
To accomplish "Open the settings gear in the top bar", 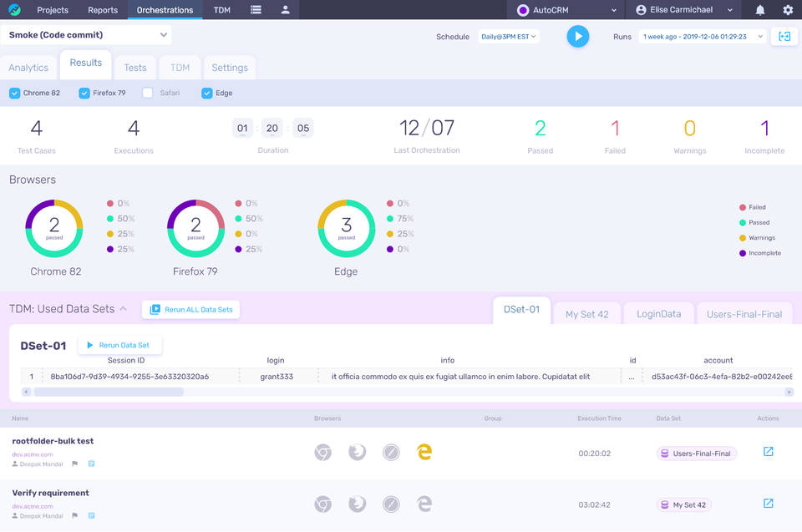I will [785, 10].
